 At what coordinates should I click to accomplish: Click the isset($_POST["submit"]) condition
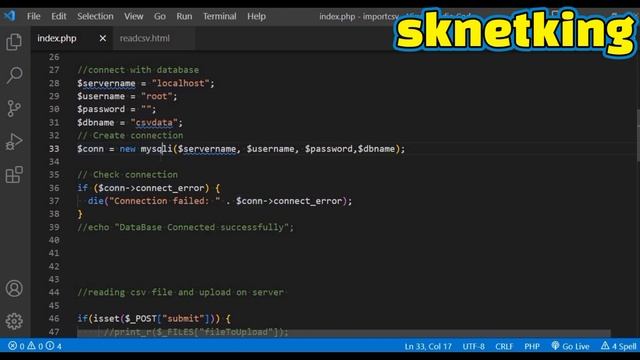[157, 318]
